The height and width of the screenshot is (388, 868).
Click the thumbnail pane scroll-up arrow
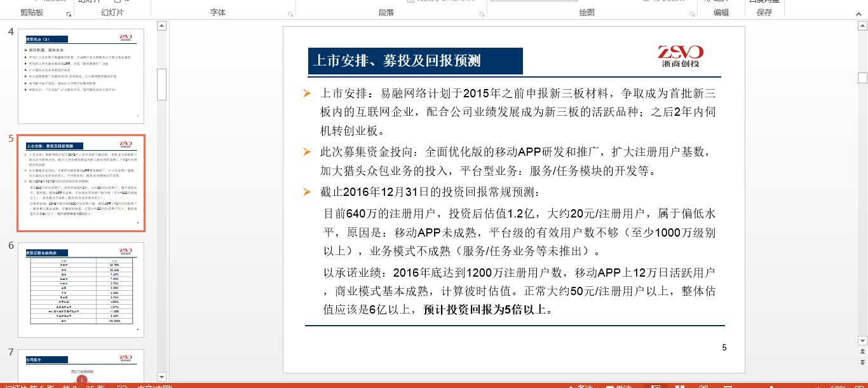(161, 26)
